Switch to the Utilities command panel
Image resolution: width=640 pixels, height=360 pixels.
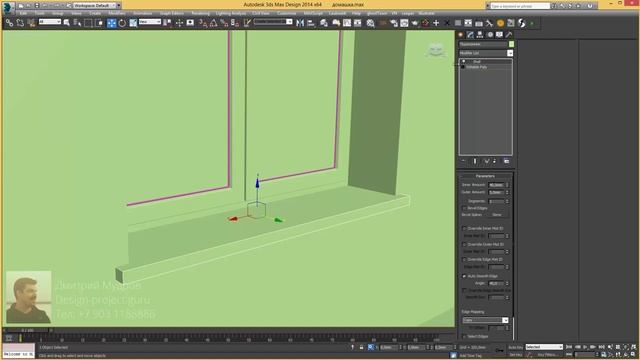509,35
